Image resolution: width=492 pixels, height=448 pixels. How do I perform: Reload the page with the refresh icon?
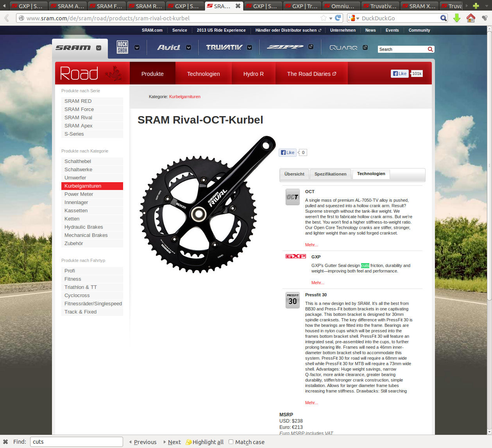(338, 18)
